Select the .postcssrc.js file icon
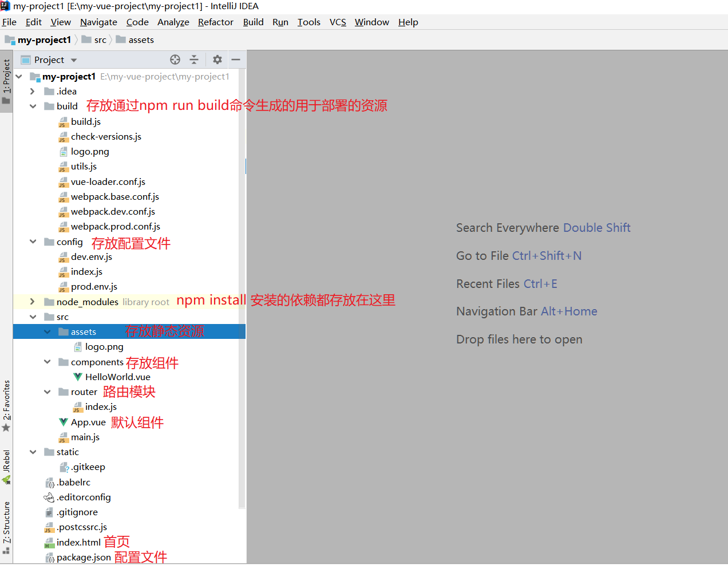 tap(49, 527)
